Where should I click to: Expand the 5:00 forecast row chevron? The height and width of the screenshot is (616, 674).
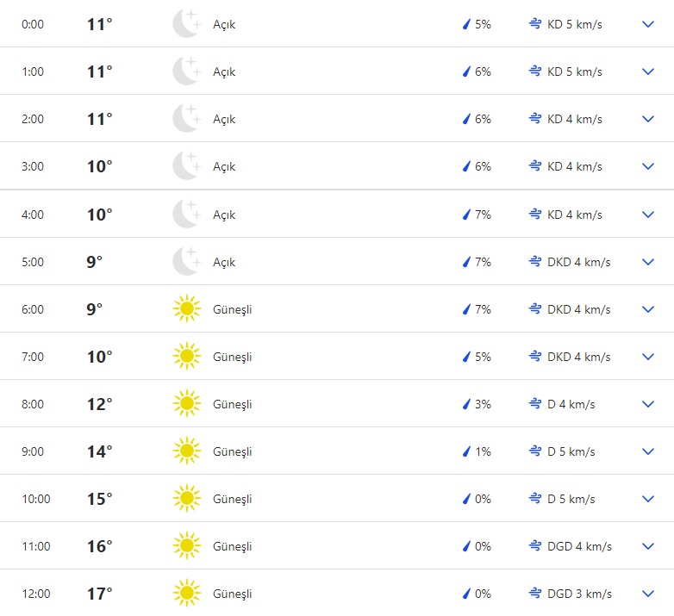click(x=648, y=262)
